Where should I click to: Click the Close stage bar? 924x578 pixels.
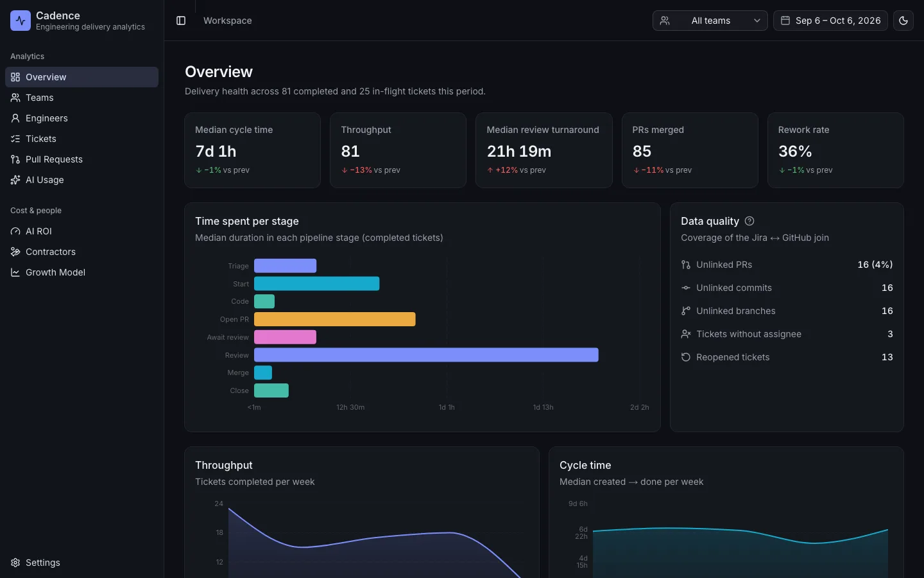click(x=271, y=390)
